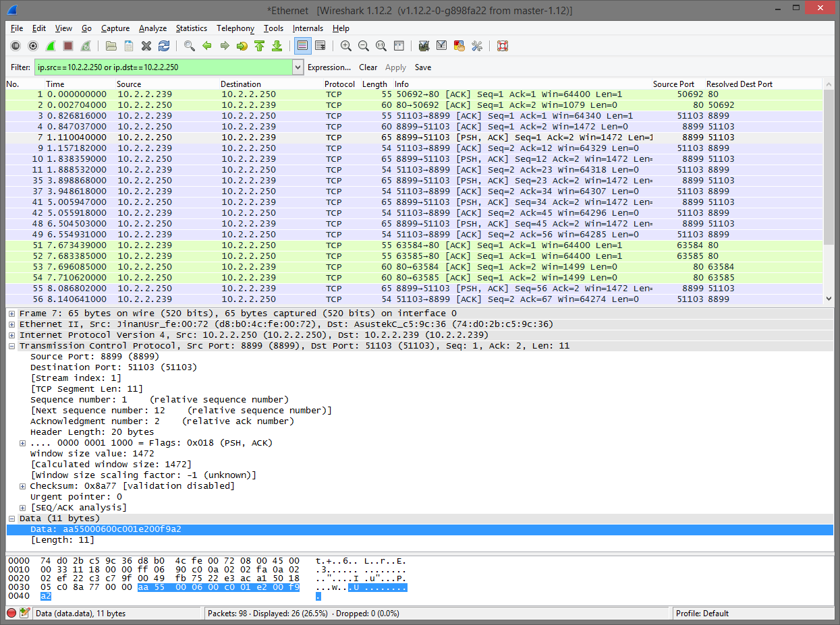This screenshot has width=840, height=625.
Task: Open the coloring rules editor
Action: coord(459,45)
